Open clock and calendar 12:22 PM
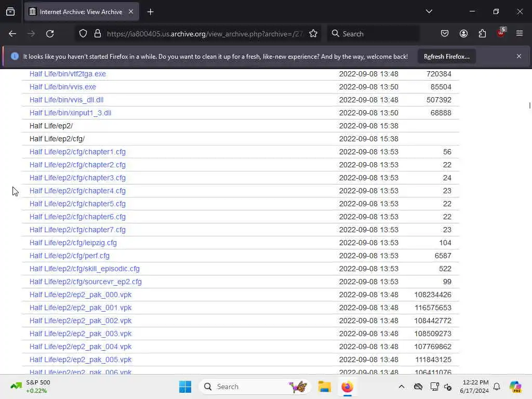 pos(474,387)
